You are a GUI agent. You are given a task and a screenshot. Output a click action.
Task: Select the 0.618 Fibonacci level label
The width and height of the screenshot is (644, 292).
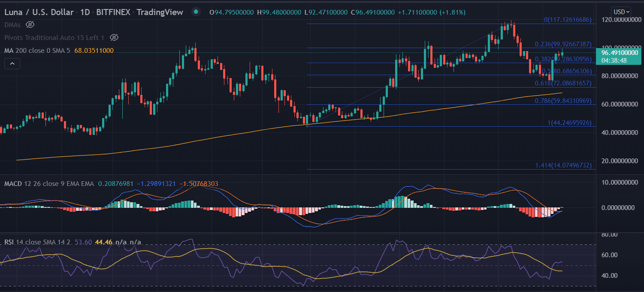coord(563,83)
